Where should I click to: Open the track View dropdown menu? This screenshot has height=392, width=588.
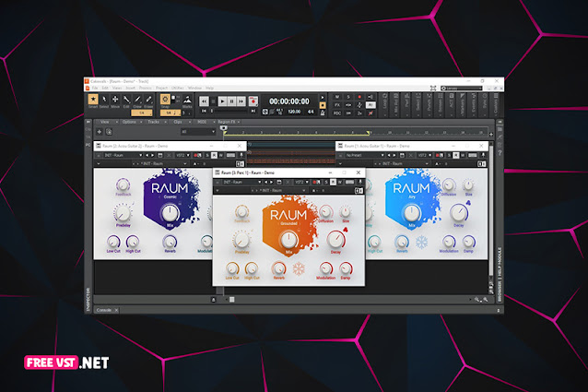click(108, 122)
